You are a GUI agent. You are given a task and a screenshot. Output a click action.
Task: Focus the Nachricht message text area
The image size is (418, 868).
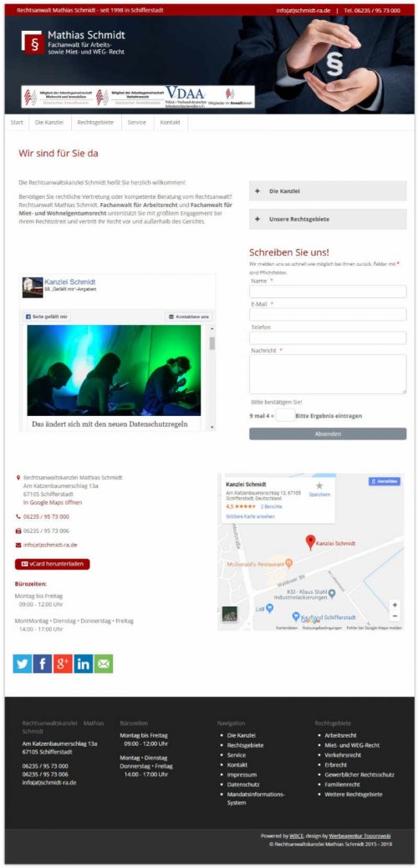click(x=328, y=373)
